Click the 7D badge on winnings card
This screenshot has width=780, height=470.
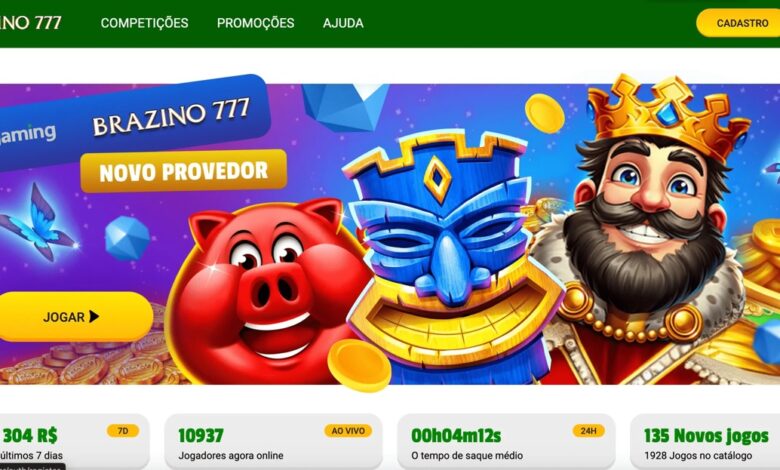tap(123, 431)
